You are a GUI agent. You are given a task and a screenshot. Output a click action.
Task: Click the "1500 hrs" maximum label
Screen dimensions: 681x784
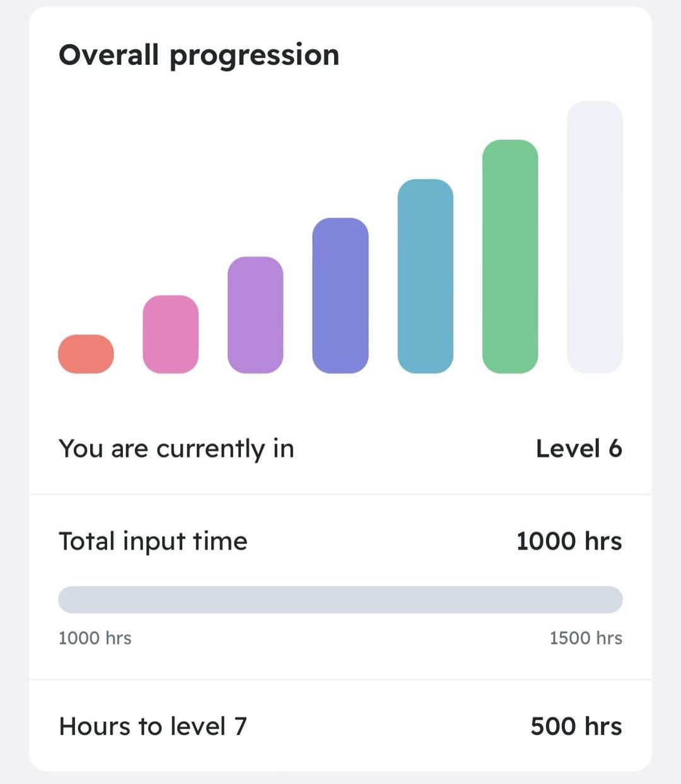(585, 638)
